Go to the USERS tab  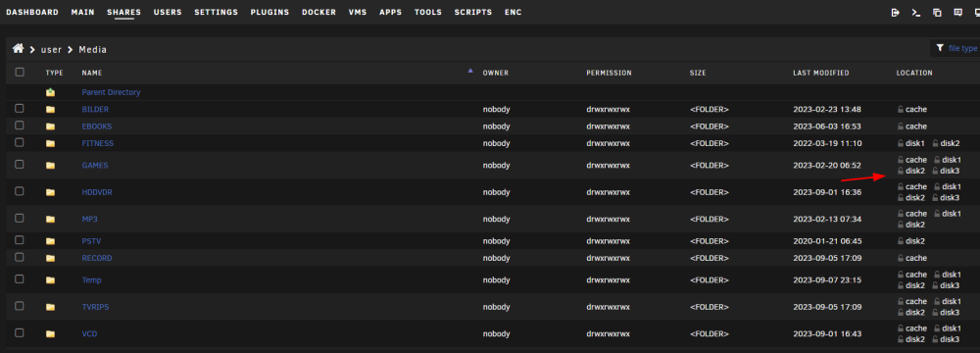(168, 12)
